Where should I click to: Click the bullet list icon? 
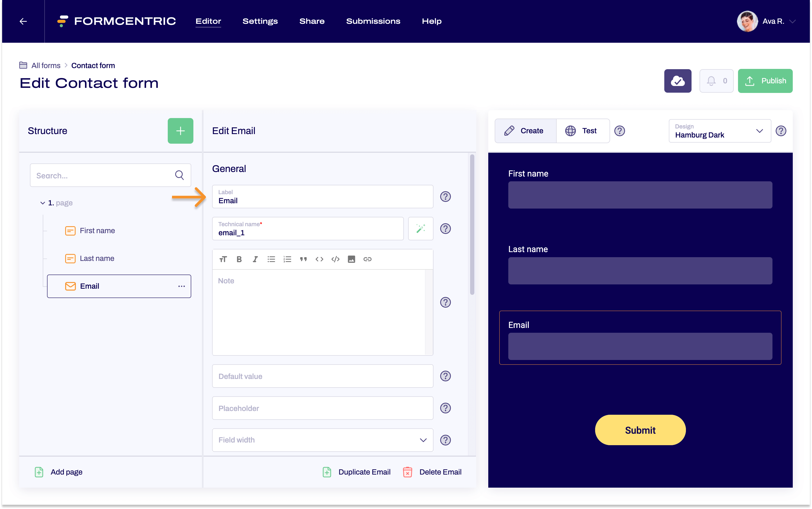coord(271,259)
